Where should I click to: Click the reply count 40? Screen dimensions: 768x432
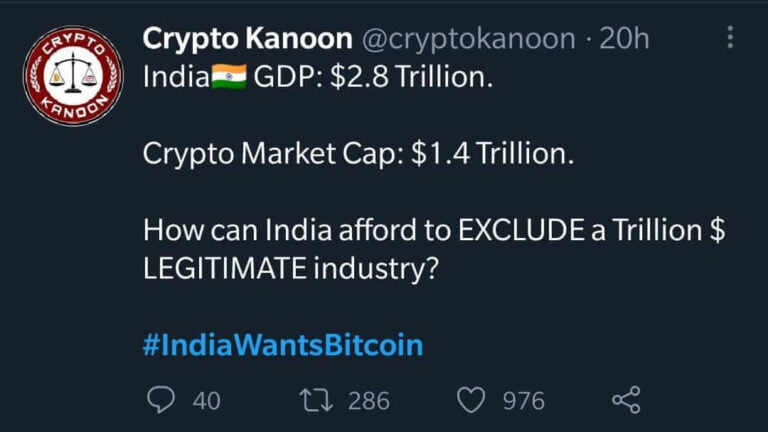coord(206,401)
